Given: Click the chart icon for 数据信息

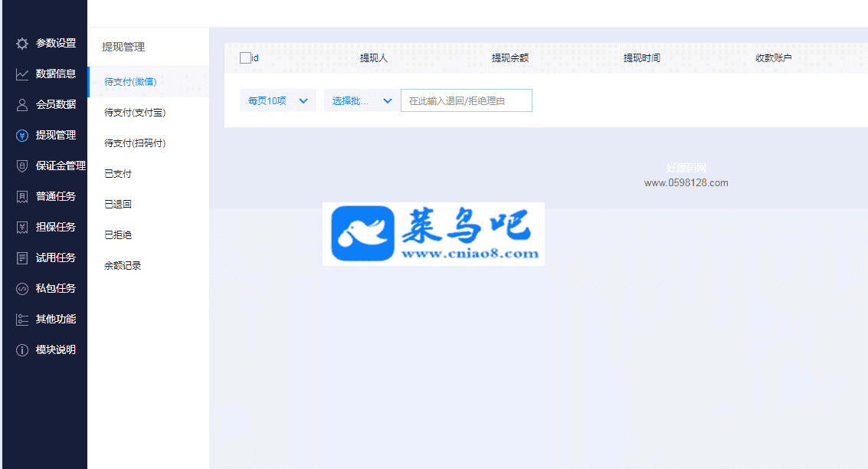Looking at the screenshot, I should point(22,74).
